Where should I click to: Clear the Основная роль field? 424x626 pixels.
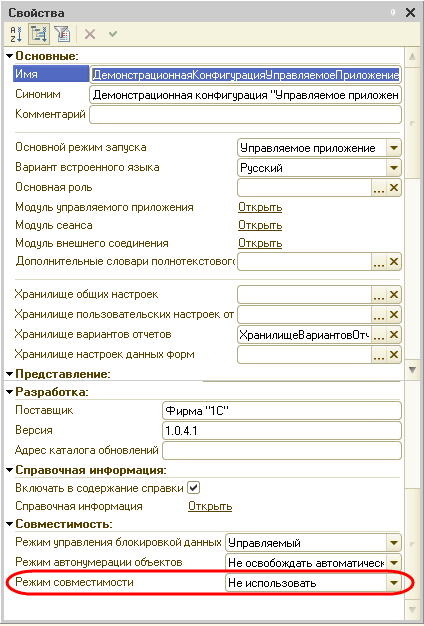(x=394, y=188)
